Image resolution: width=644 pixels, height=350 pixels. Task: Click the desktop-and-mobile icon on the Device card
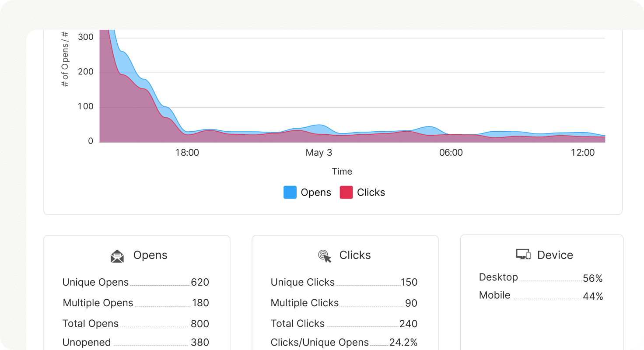point(523,254)
